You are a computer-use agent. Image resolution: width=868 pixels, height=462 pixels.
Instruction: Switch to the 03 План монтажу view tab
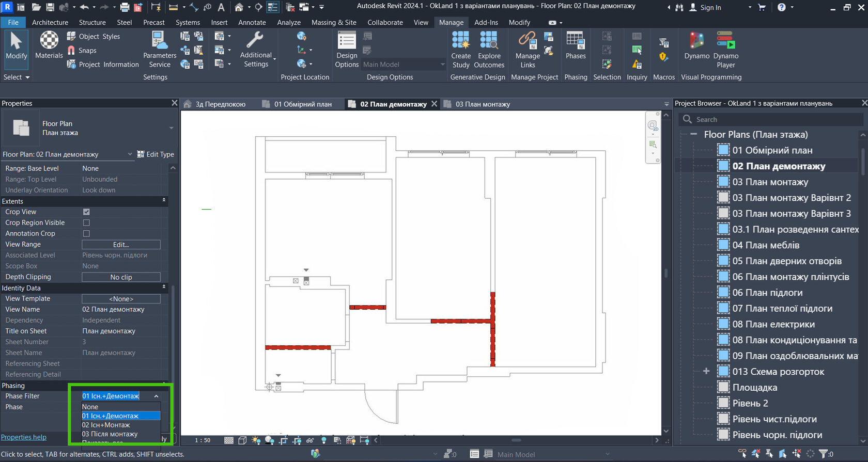pos(482,104)
